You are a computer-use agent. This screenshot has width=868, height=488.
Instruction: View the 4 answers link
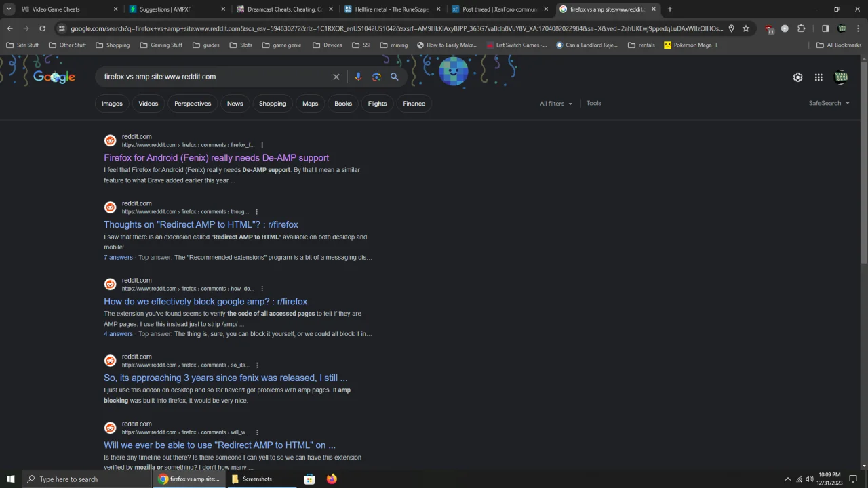point(118,334)
